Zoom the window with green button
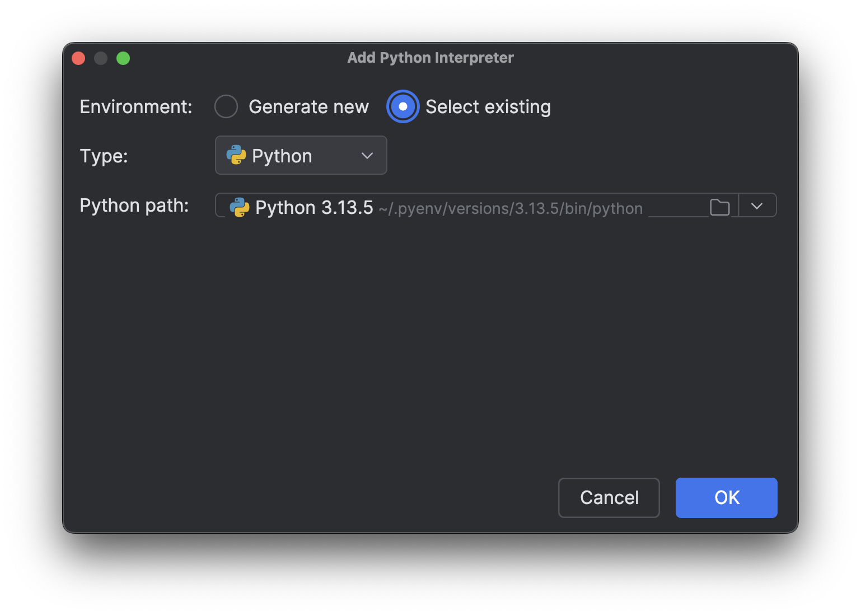861x616 pixels. point(123,58)
